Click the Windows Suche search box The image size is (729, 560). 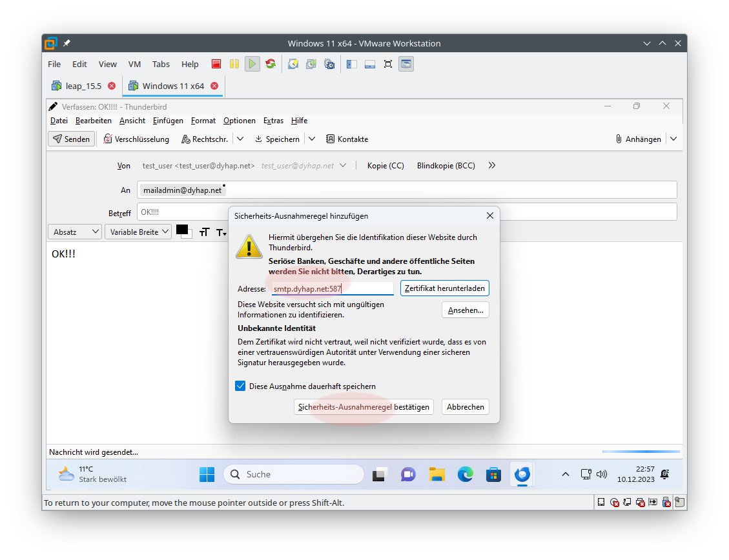tap(294, 474)
